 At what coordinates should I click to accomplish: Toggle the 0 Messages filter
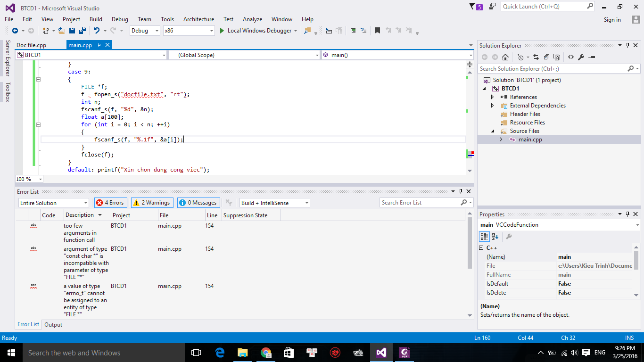(x=198, y=202)
